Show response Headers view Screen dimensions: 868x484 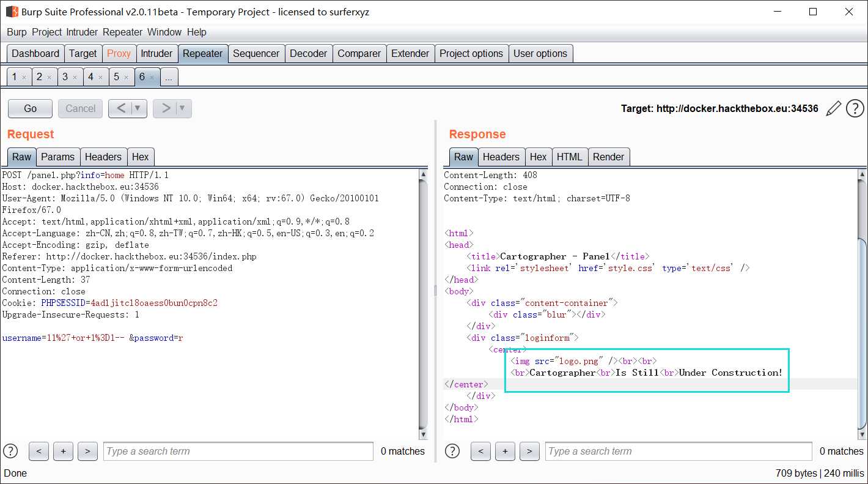click(501, 157)
